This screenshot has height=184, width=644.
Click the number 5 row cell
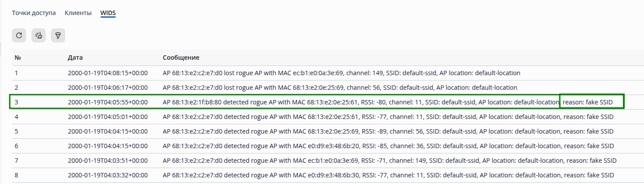(16, 131)
